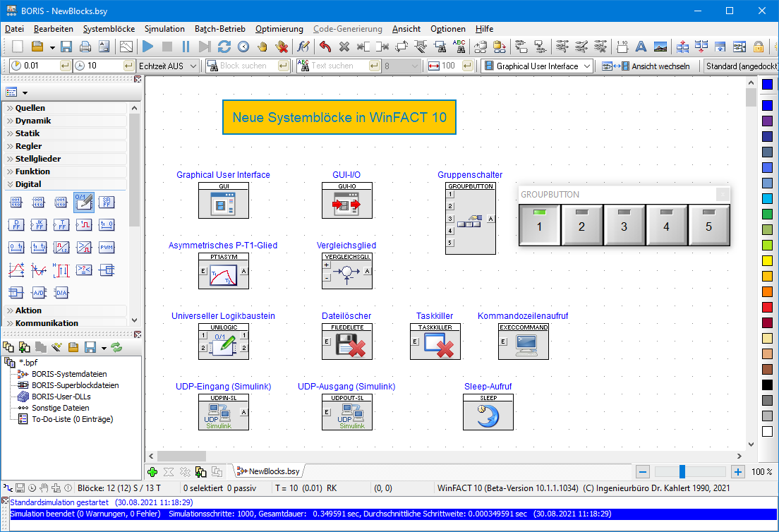Open the Systemblöcke menu
This screenshot has height=532, width=779.
[109, 29]
